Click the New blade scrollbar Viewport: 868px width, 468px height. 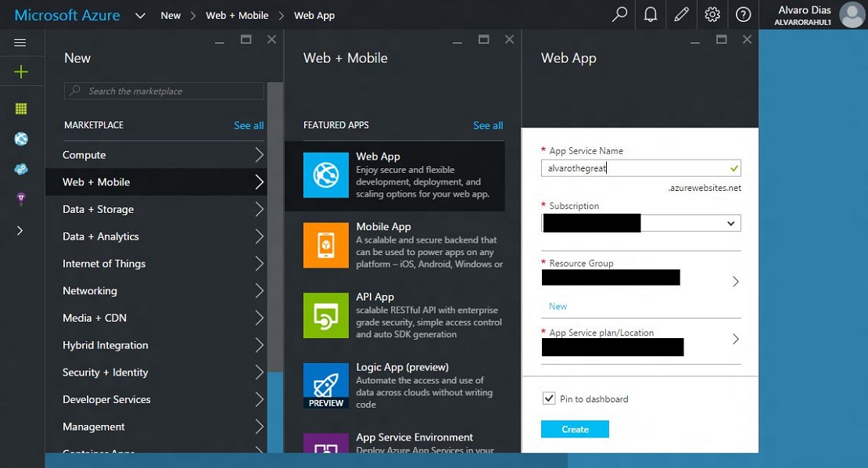pyautogui.click(x=274, y=227)
